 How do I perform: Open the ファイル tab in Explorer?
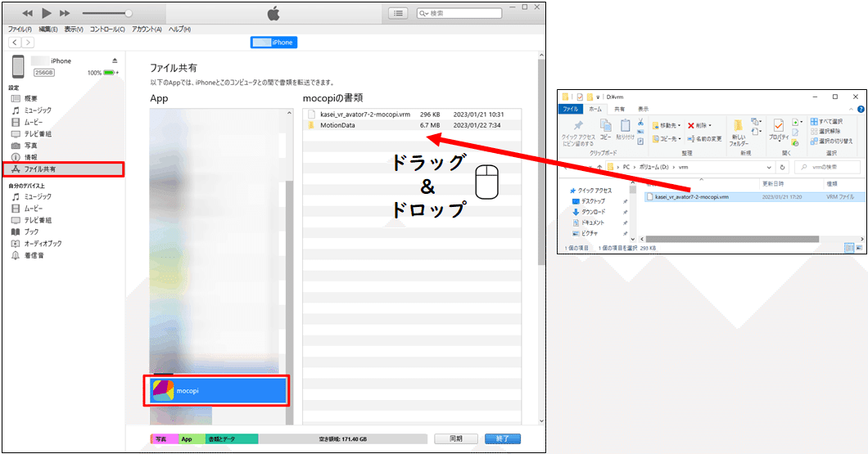(x=571, y=109)
